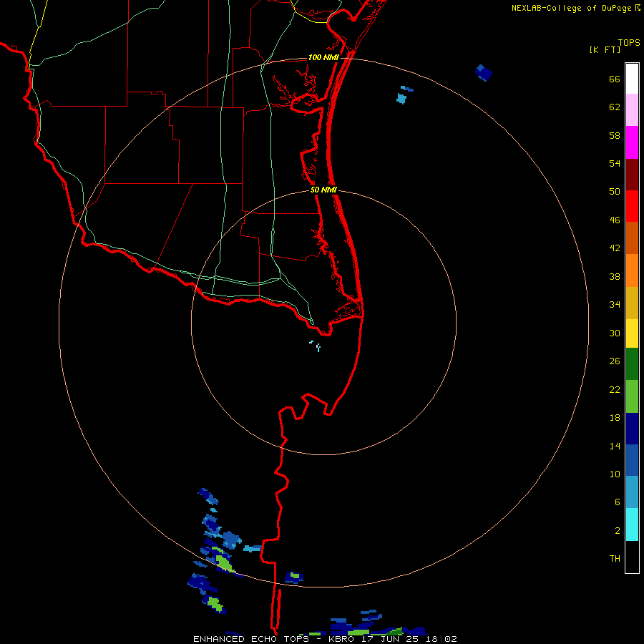Click the 100 NMI range ring label
Screen dimensions: 644x644
coord(323,58)
